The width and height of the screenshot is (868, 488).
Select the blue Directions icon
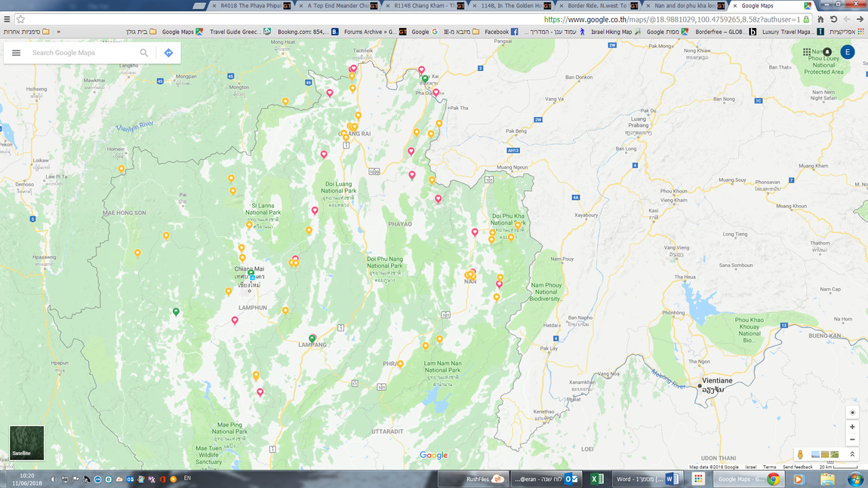(x=168, y=52)
